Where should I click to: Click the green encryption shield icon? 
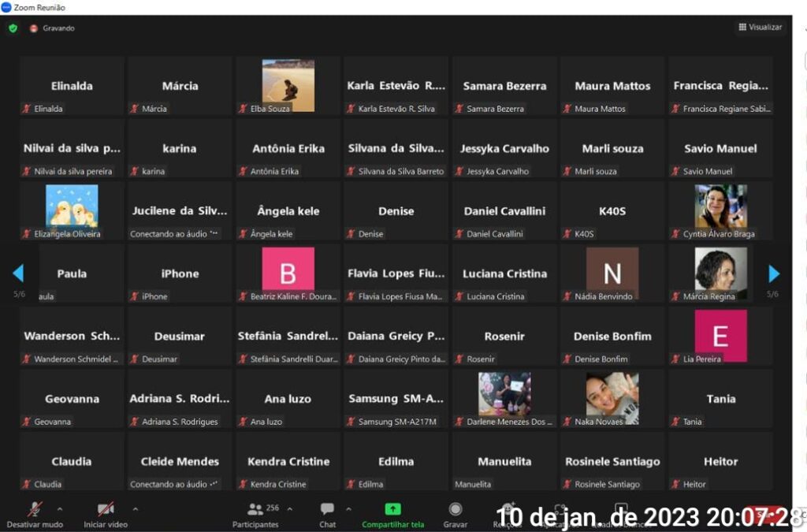point(13,28)
